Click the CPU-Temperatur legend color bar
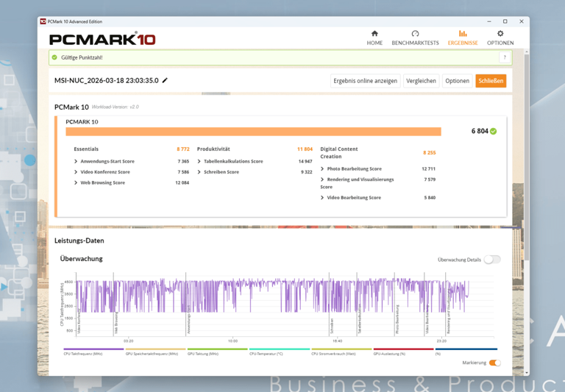Image resolution: width=565 pixels, height=392 pixels. click(279, 349)
